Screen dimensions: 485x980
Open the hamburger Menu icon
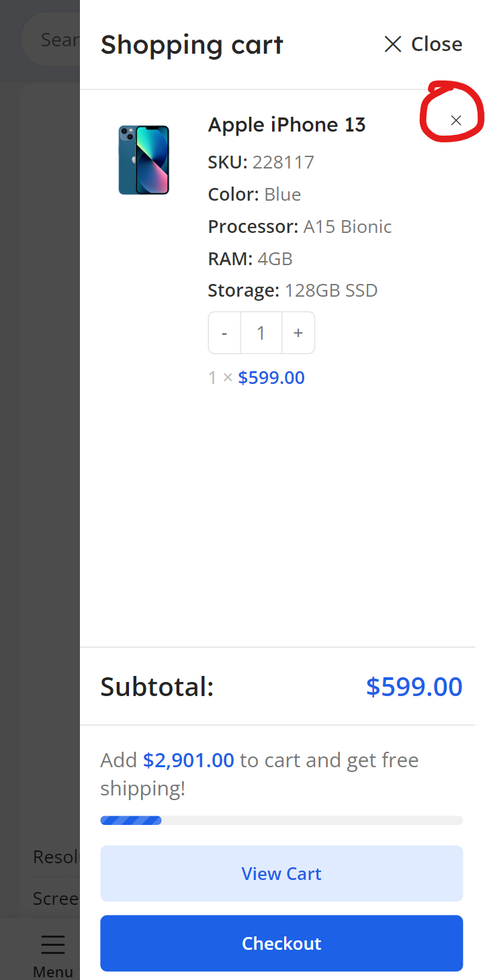pyautogui.click(x=53, y=944)
